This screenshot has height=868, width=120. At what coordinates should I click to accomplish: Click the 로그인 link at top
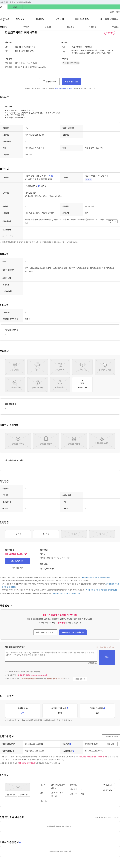112,12
